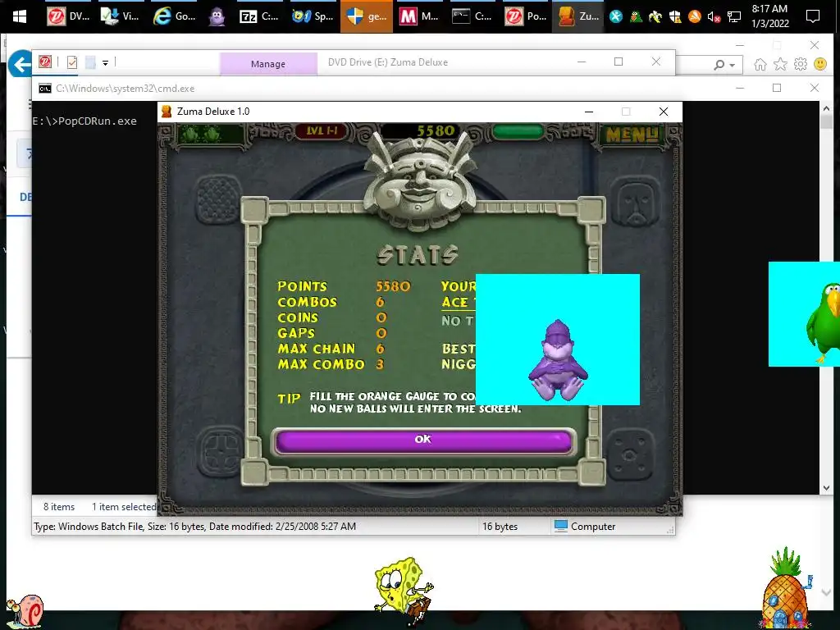
Task: Click the Explorer new folder quick-access icon
Action: [90, 62]
